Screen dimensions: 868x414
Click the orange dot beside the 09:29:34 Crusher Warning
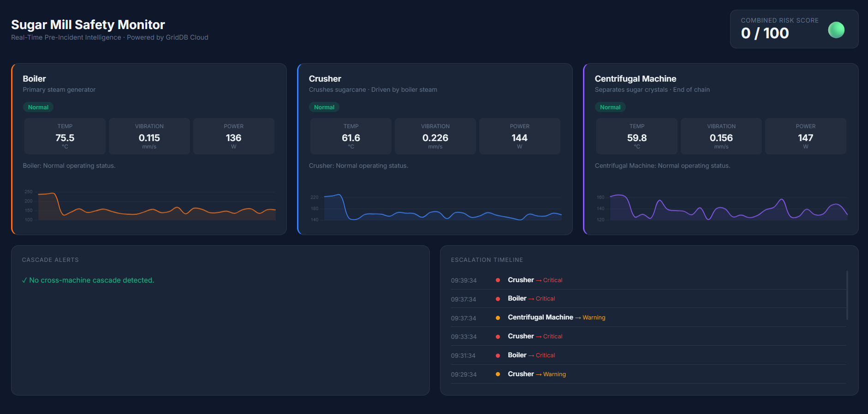tap(498, 374)
